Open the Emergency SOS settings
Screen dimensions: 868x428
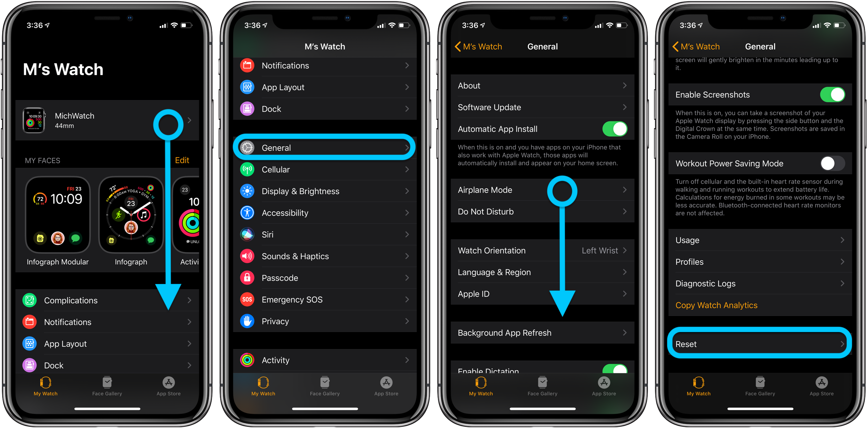[x=325, y=299]
